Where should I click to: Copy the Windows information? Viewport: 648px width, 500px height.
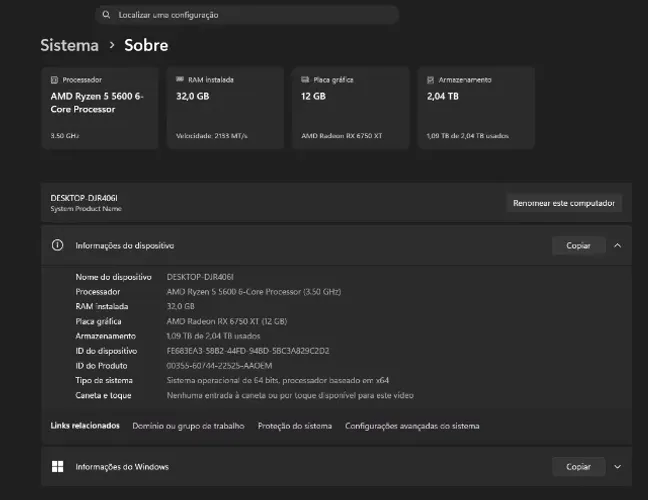578,467
